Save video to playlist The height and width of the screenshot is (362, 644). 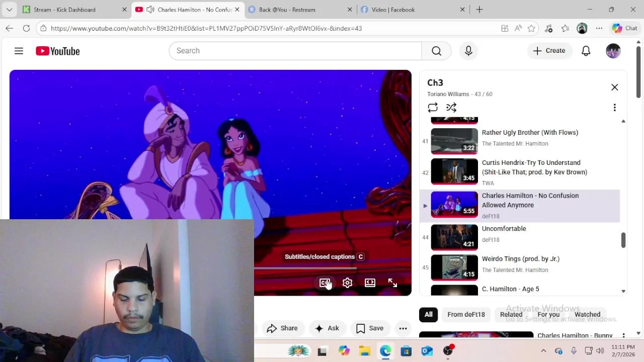(x=370, y=328)
